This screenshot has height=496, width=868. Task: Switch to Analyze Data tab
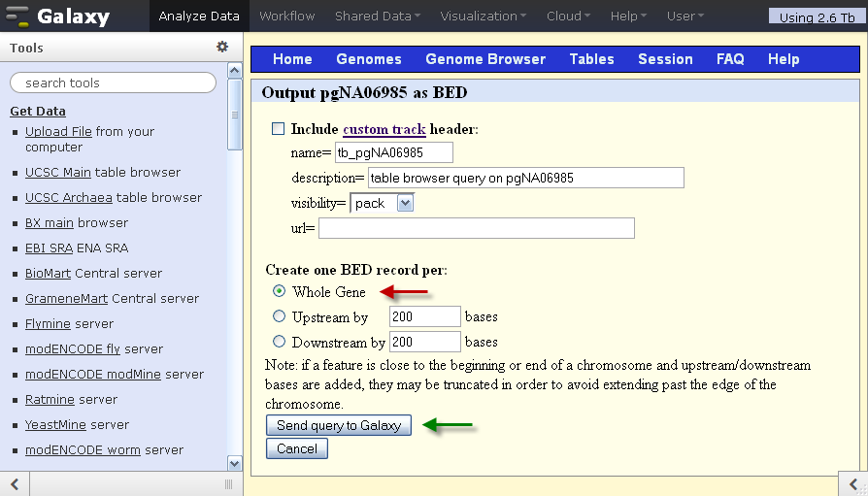click(x=199, y=17)
